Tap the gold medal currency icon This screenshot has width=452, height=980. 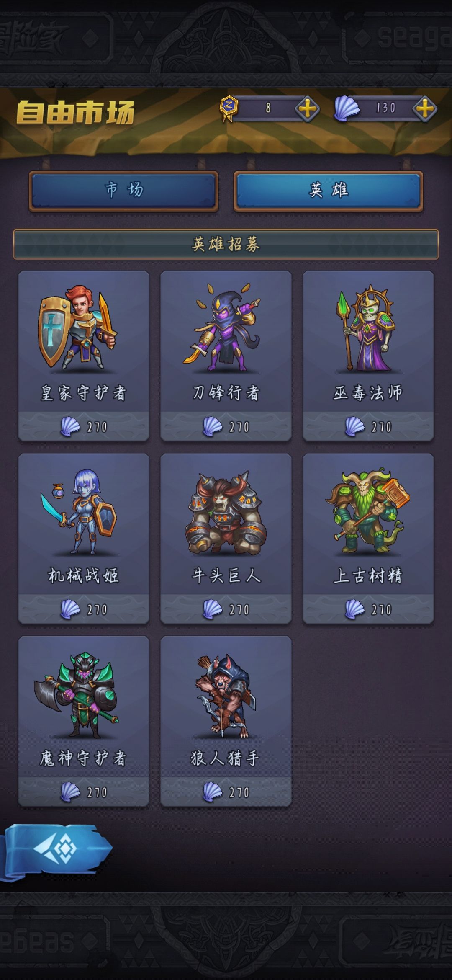click(x=229, y=108)
